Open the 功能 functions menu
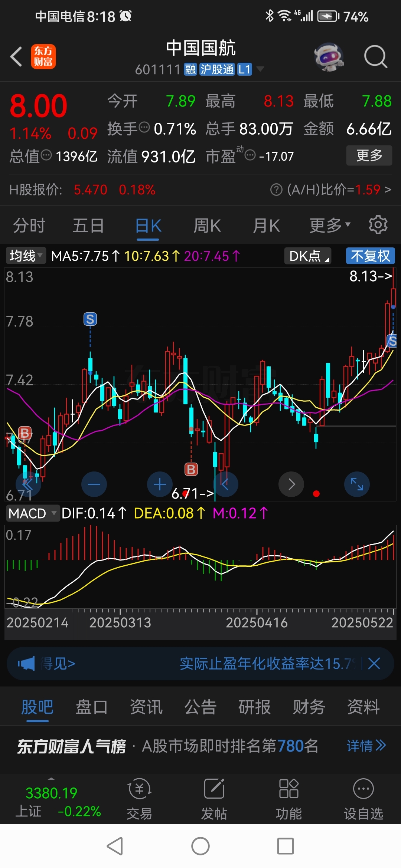401x868 pixels. click(x=288, y=799)
